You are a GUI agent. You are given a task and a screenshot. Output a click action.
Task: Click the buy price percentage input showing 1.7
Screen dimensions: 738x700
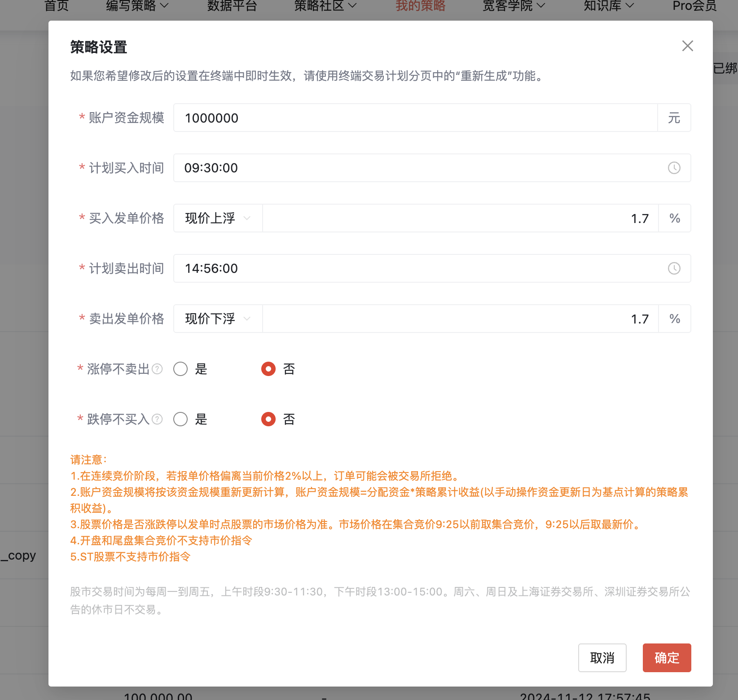460,219
